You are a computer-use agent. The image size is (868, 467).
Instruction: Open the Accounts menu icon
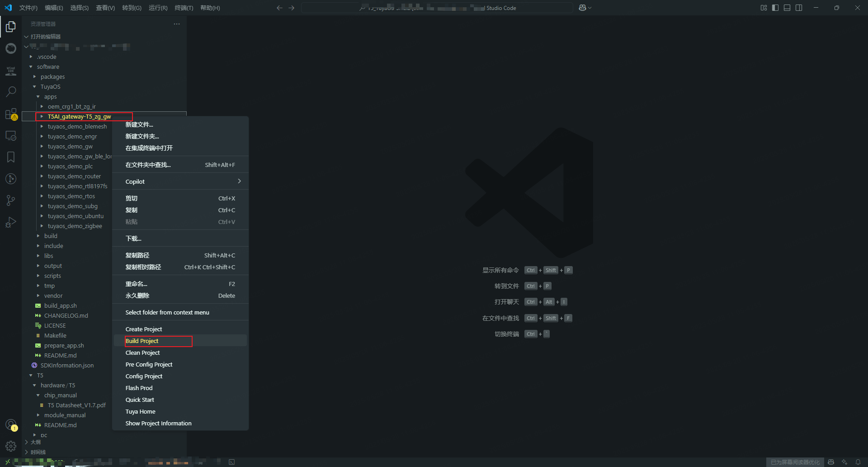[11, 424]
